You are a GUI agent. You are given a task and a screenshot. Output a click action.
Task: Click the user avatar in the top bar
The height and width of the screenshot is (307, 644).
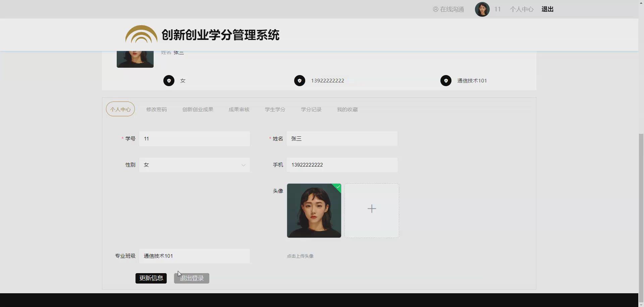(482, 9)
